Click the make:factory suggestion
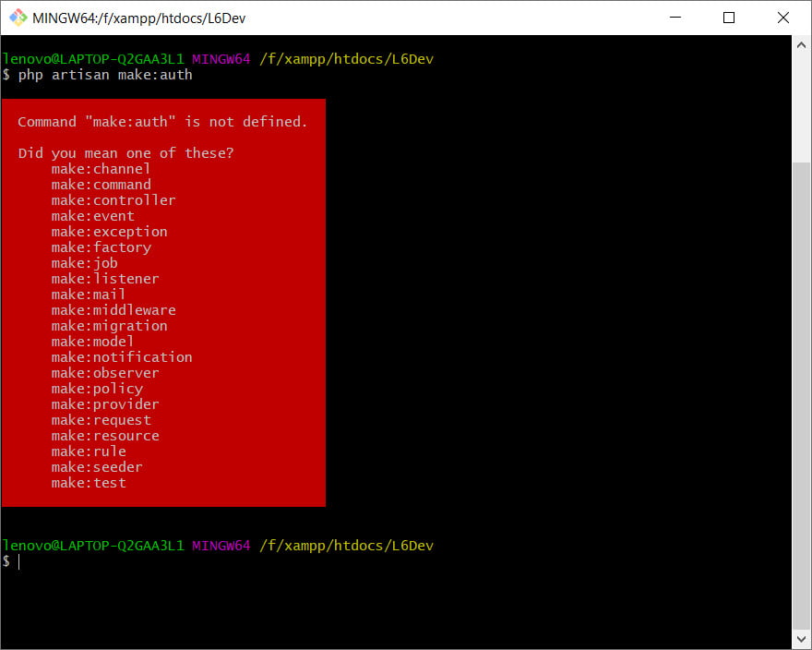The height and width of the screenshot is (650, 812). 101,247
